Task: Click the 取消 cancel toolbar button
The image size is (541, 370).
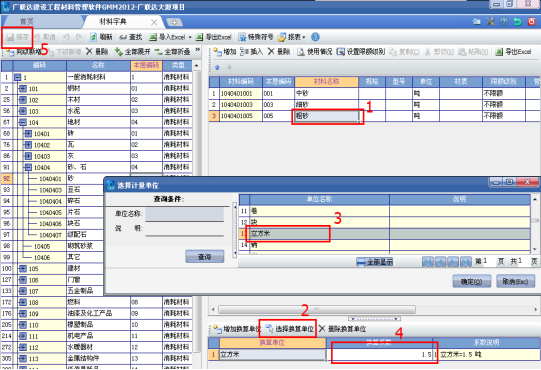Action: (x=45, y=37)
